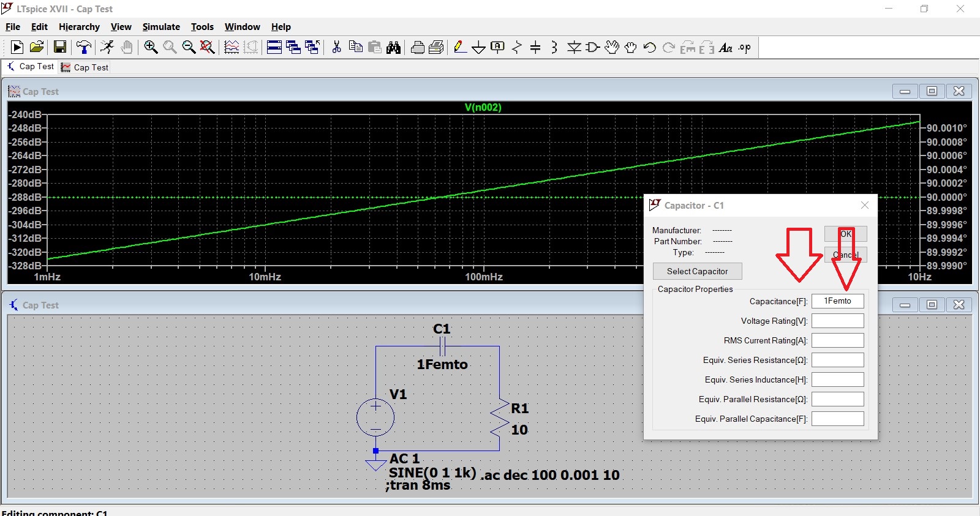The height and width of the screenshot is (516, 980).
Task: Save the schematic with floppy icon
Action: (x=60, y=47)
